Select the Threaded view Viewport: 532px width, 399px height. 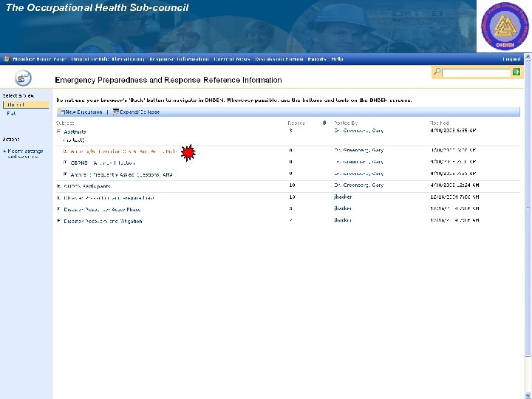(26, 105)
